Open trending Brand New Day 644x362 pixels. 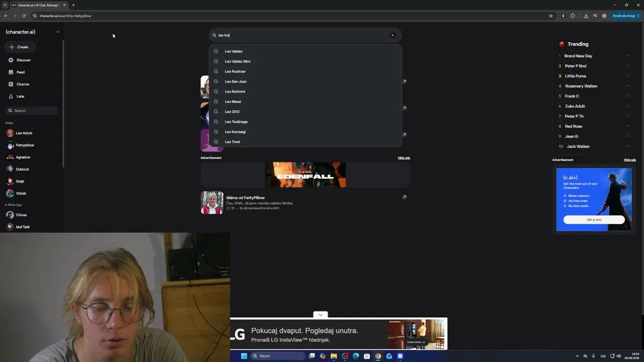578,56
